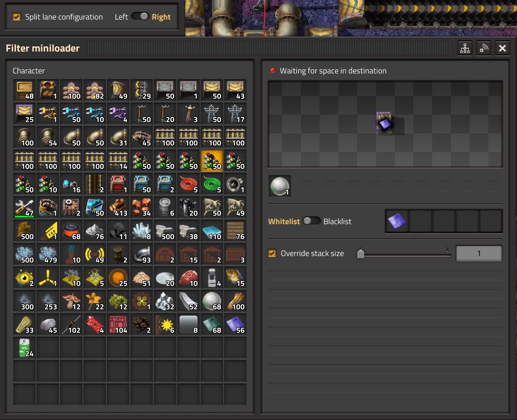Select the pipe-to-ground stack of 54
This screenshot has height=420, width=517.
pyautogui.click(x=48, y=137)
